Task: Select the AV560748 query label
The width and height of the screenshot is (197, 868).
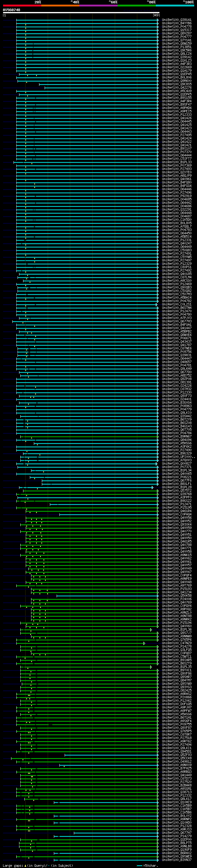Action: [11, 10]
